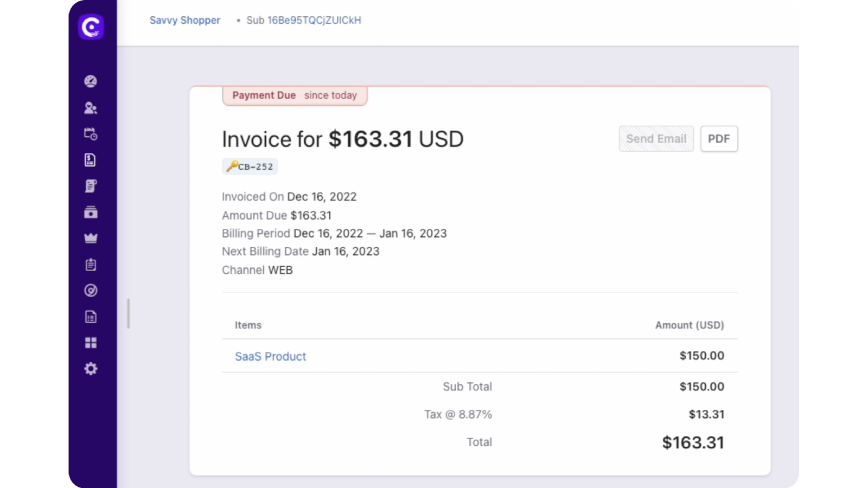Screen dimensions: 868x488
Task: Open the receipt scroll icon in sidebar
Action: 91,186
